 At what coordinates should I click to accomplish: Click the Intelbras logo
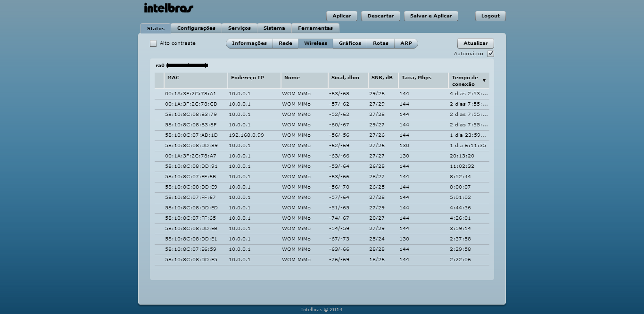pyautogui.click(x=168, y=8)
